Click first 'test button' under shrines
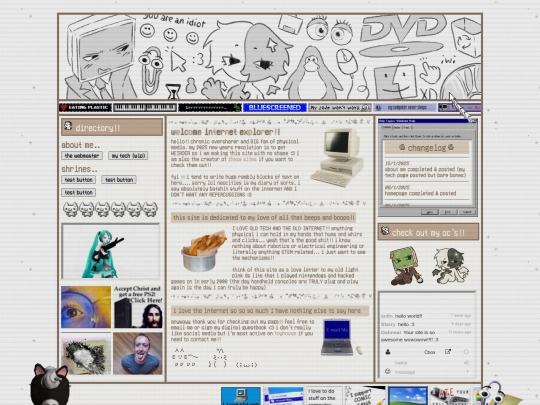Image resolution: width=540 pixels, height=405 pixels. click(79, 180)
